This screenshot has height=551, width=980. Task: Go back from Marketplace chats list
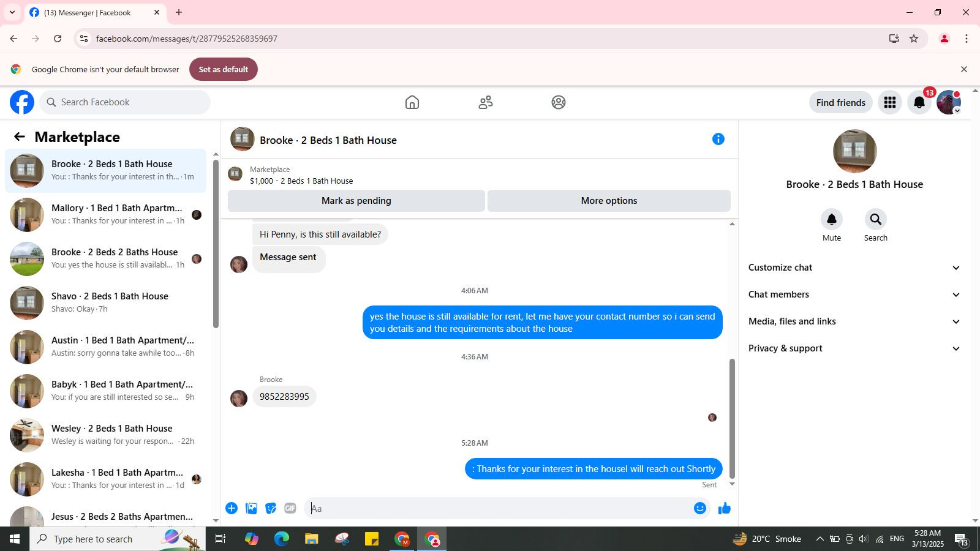[20, 137]
